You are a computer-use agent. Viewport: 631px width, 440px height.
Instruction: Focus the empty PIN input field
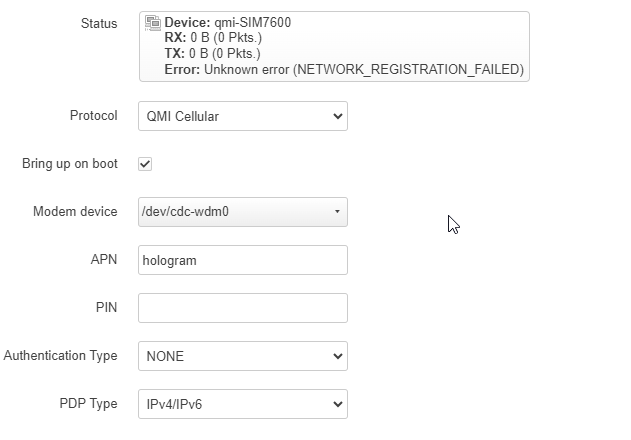pos(243,308)
